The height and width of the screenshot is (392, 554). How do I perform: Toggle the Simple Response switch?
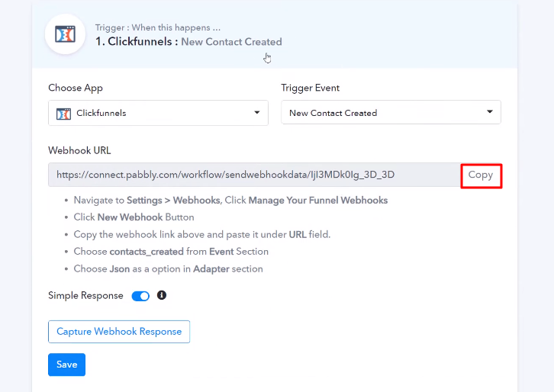[x=140, y=296]
